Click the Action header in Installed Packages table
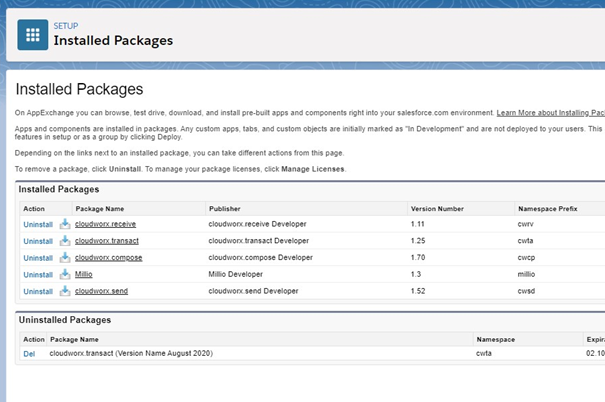 (34, 209)
